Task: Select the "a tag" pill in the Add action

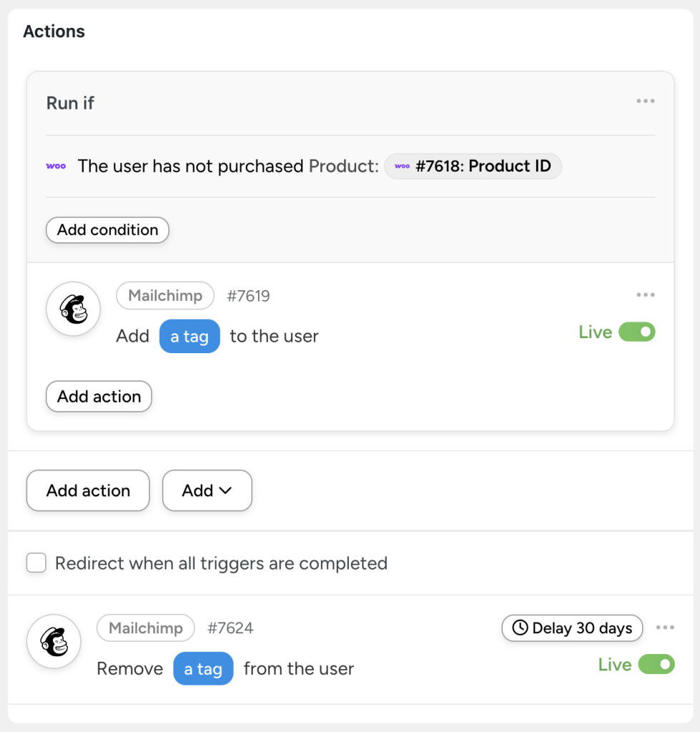Action: click(x=189, y=336)
